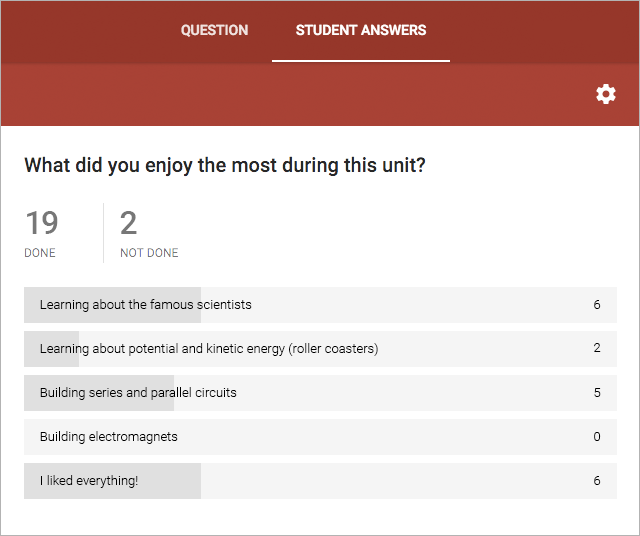Click the 'Not Done' label under 2

(x=149, y=253)
